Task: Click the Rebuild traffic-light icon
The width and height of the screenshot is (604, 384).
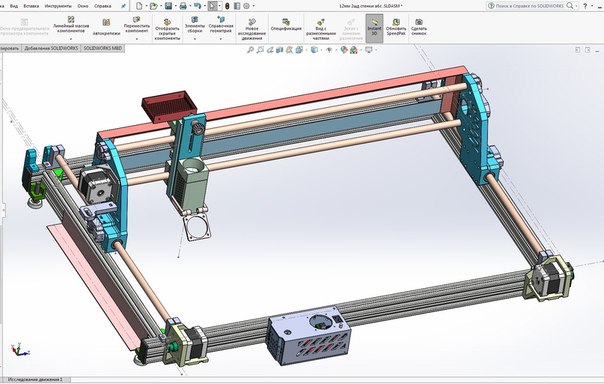Action: (x=227, y=6)
